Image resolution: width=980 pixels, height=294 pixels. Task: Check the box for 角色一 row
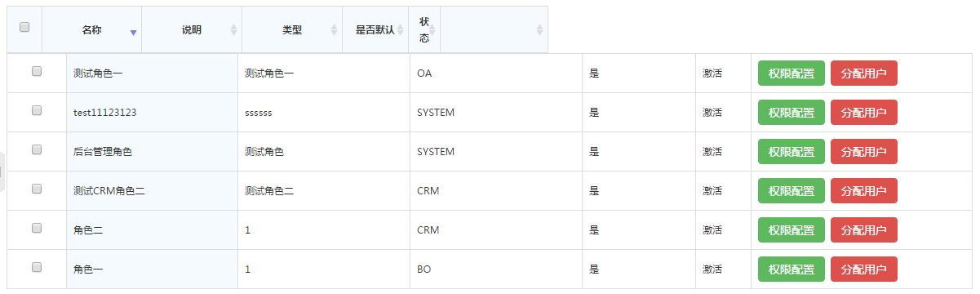[x=37, y=267]
